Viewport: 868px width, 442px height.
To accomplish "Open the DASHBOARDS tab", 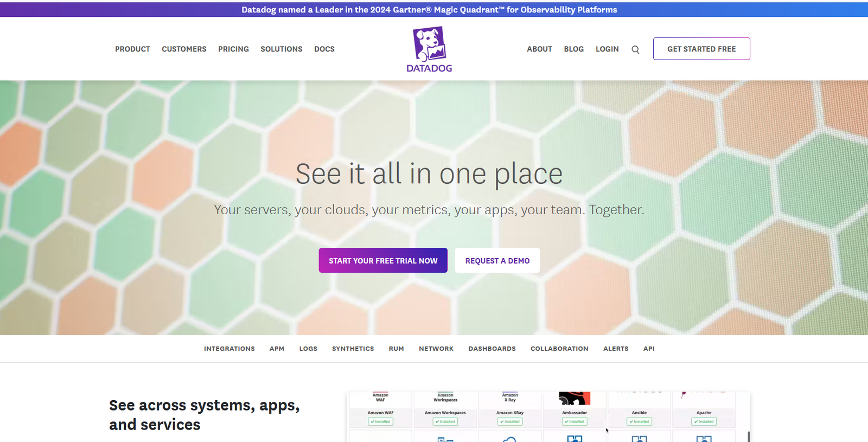I will tap(492, 349).
